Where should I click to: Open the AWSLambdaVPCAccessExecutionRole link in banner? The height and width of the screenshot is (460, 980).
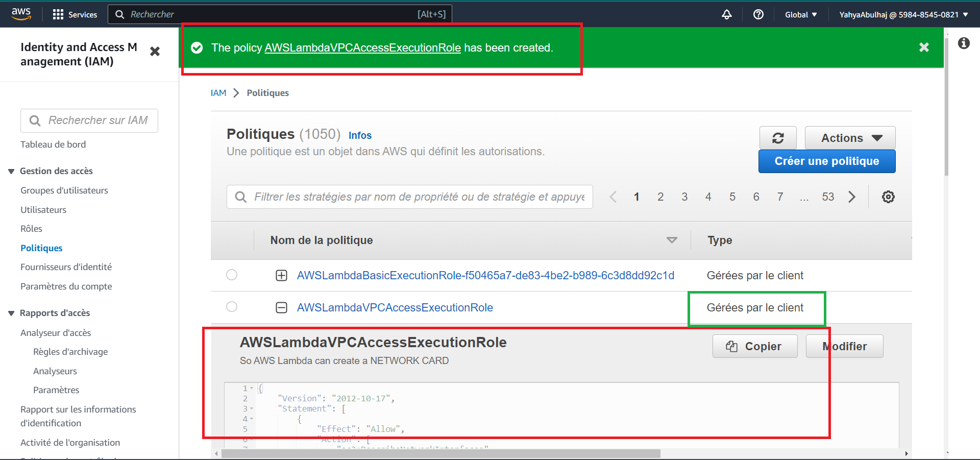pos(362,47)
